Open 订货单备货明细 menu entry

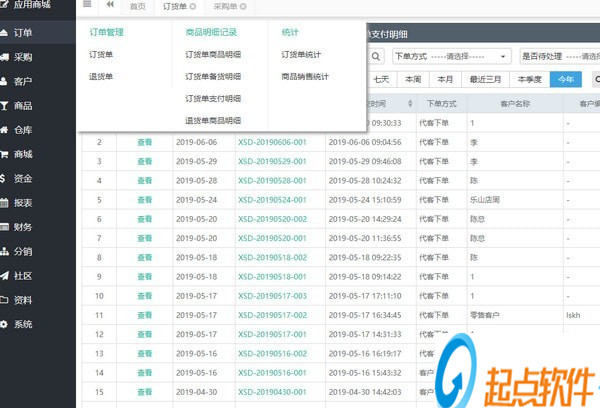(213, 77)
